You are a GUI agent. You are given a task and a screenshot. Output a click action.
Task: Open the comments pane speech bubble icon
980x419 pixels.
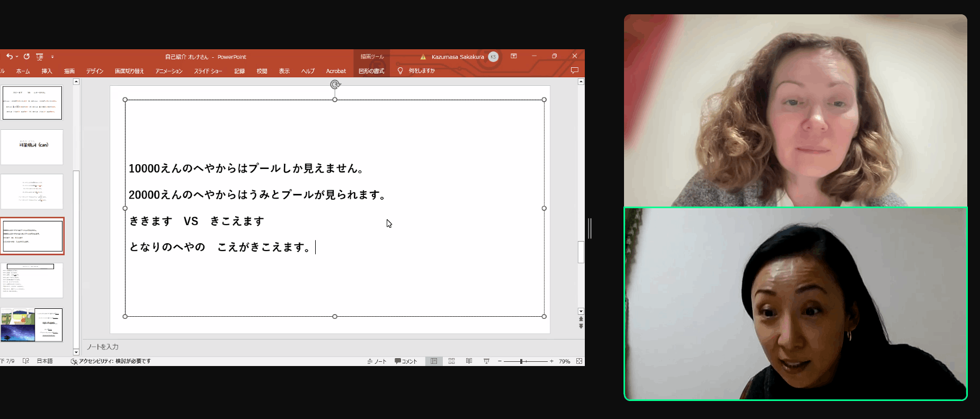coord(574,70)
